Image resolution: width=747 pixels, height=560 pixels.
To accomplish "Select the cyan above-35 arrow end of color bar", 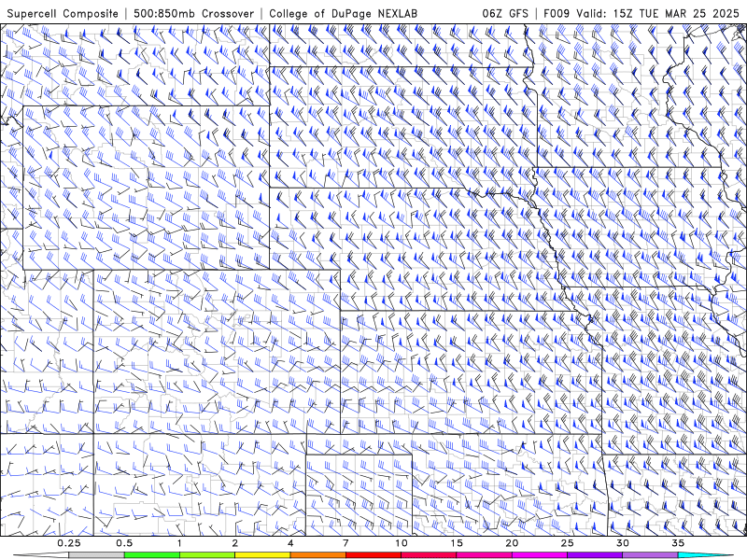I will coord(705,555).
